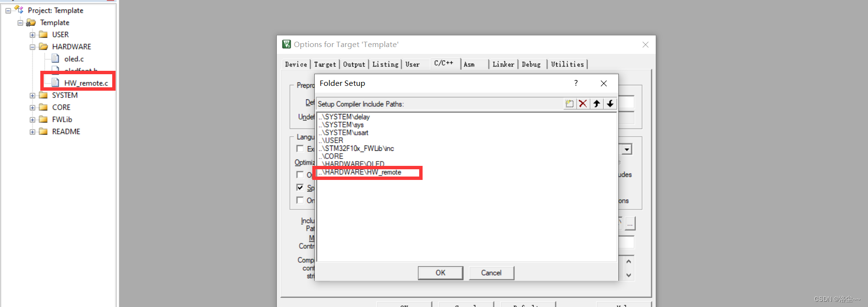
Task: Select the oled.c file icon
Action: (x=55, y=59)
